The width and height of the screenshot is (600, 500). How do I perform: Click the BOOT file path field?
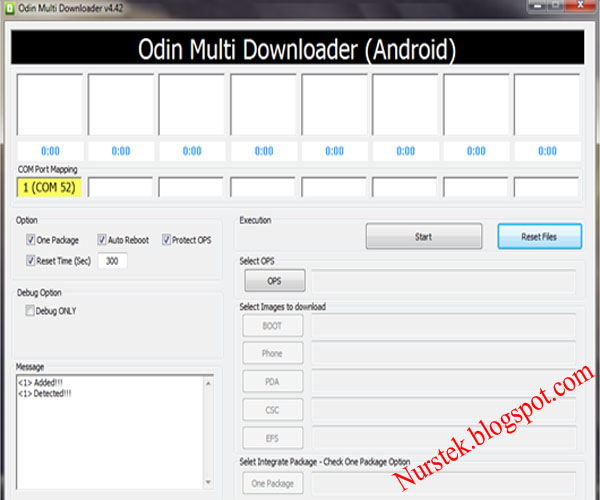(443, 326)
